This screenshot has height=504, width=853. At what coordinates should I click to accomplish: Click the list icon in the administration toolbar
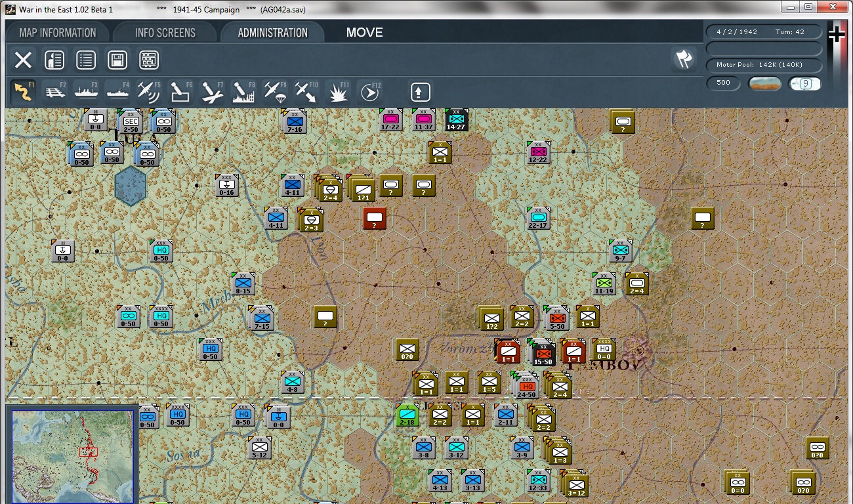(86, 60)
